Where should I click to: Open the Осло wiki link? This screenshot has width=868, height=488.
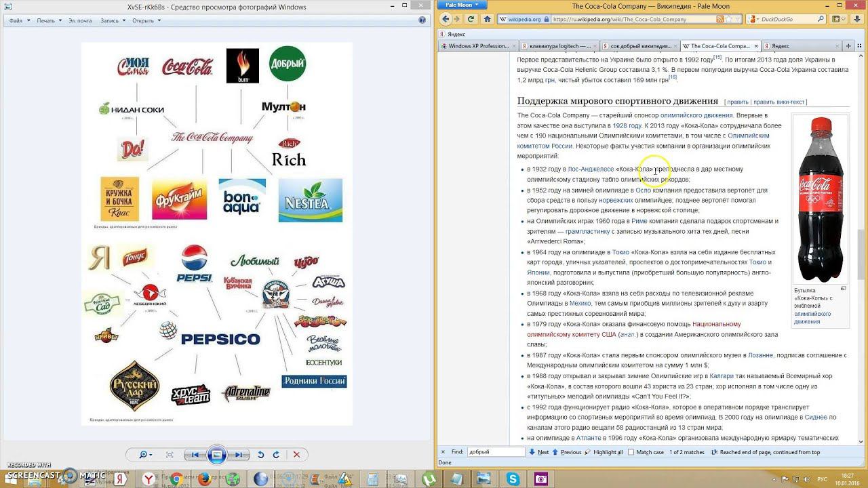pos(643,190)
